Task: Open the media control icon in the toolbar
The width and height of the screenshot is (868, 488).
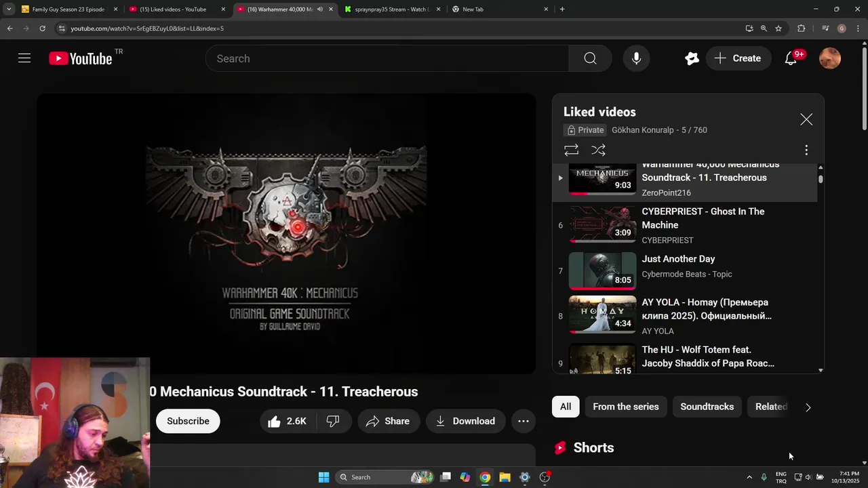Action: pyautogui.click(x=825, y=28)
